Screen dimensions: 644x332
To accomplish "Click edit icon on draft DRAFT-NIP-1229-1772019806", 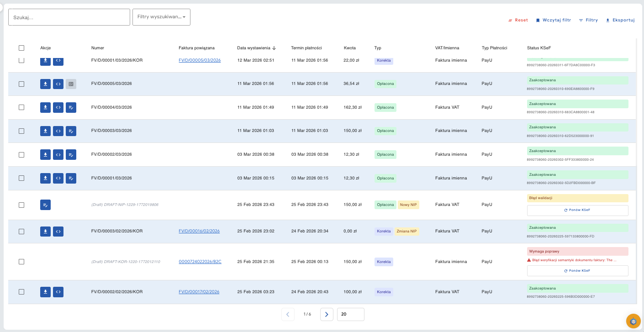I will pos(45,205).
